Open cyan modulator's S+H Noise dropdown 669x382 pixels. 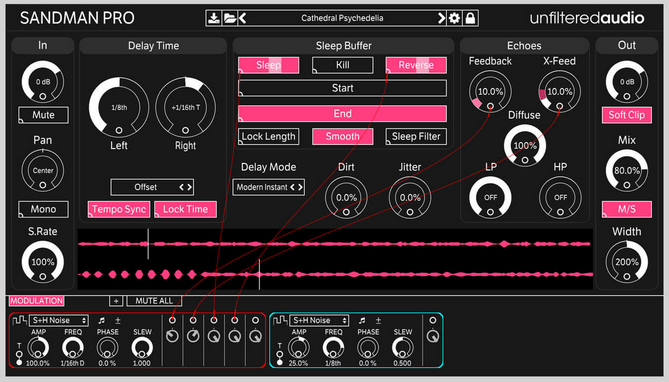(319, 320)
